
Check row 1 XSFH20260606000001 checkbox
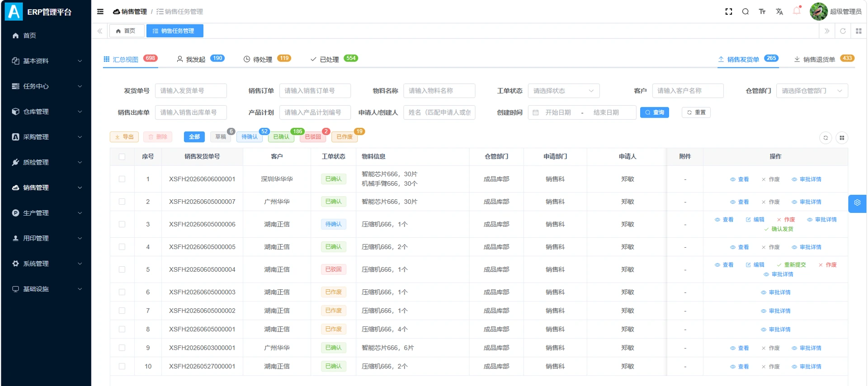[122, 179]
